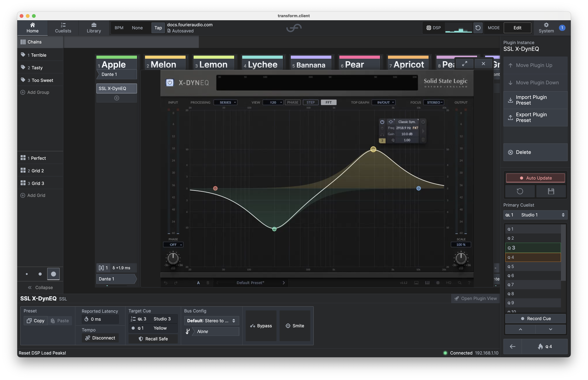This screenshot has height=380, width=588.
Task: Click the notification badge showing 1
Action: (x=562, y=28)
